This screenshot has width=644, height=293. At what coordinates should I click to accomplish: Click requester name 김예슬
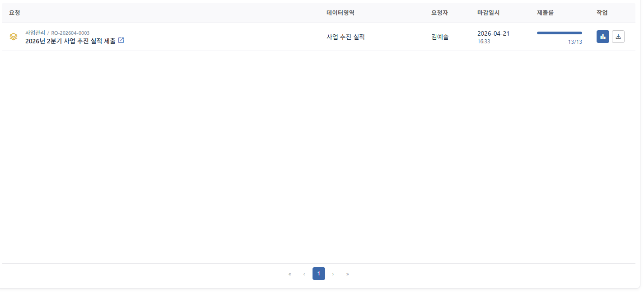click(440, 37)
